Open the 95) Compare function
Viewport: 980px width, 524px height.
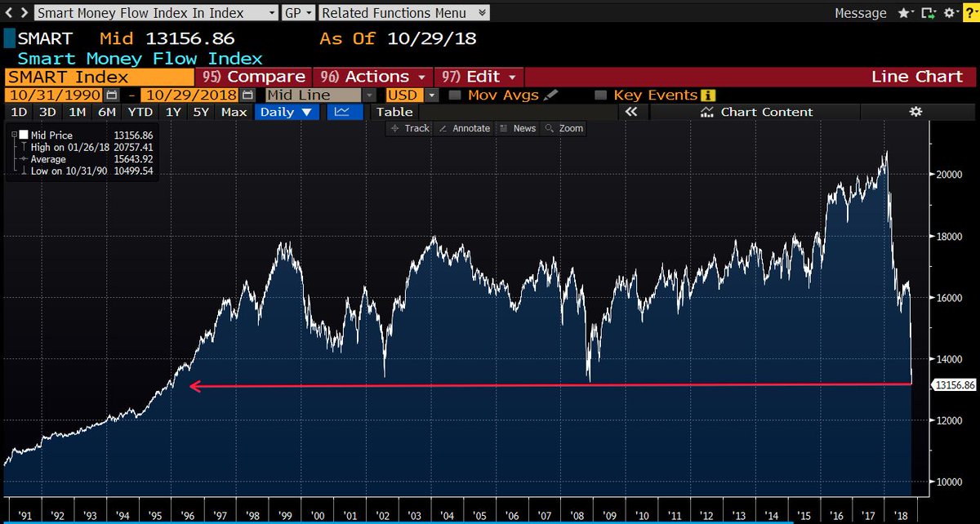[x=254, y=77]
